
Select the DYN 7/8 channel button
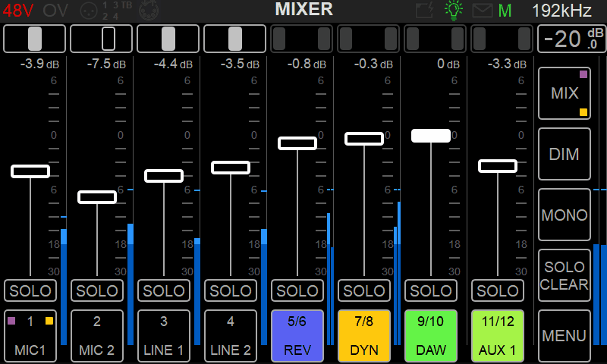pos(364,335)
